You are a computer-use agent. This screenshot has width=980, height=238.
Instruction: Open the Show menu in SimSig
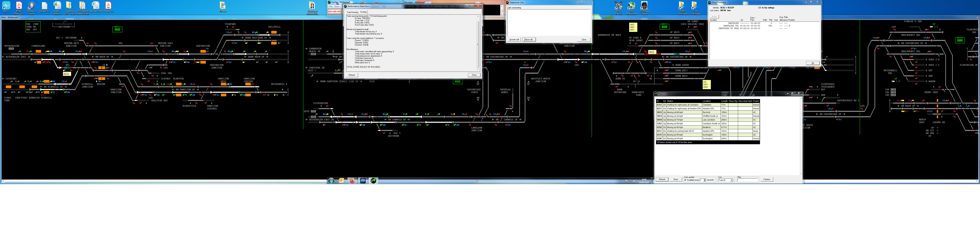tap(337, 6)
